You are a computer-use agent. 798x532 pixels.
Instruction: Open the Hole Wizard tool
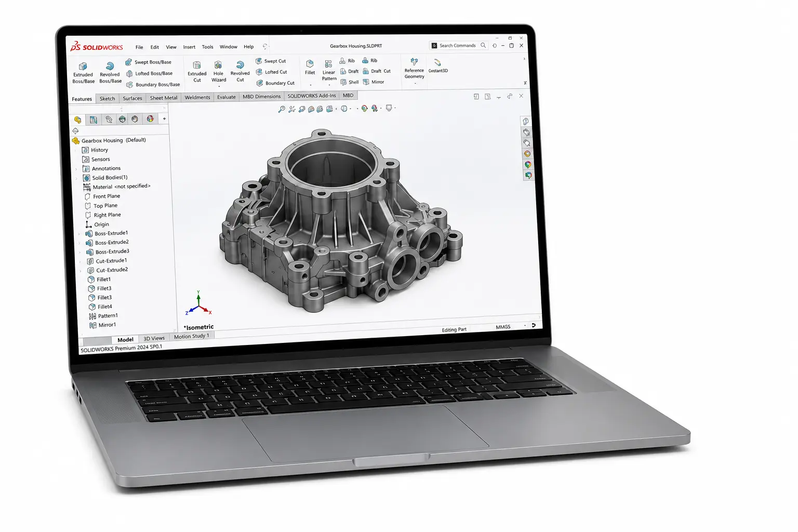219,71
